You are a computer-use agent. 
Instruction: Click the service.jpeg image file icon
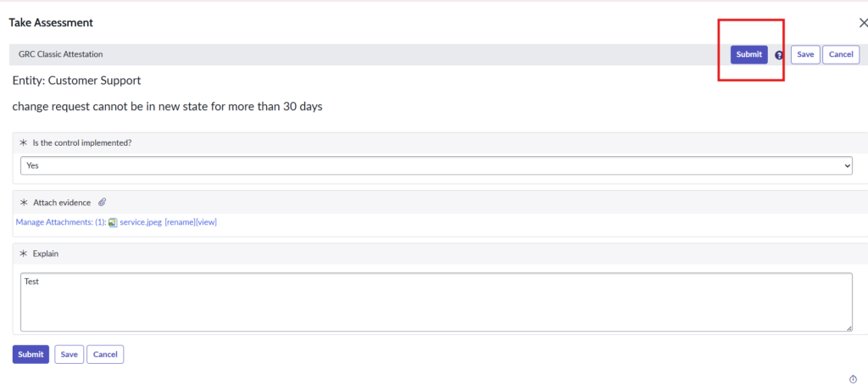[113, 223]
